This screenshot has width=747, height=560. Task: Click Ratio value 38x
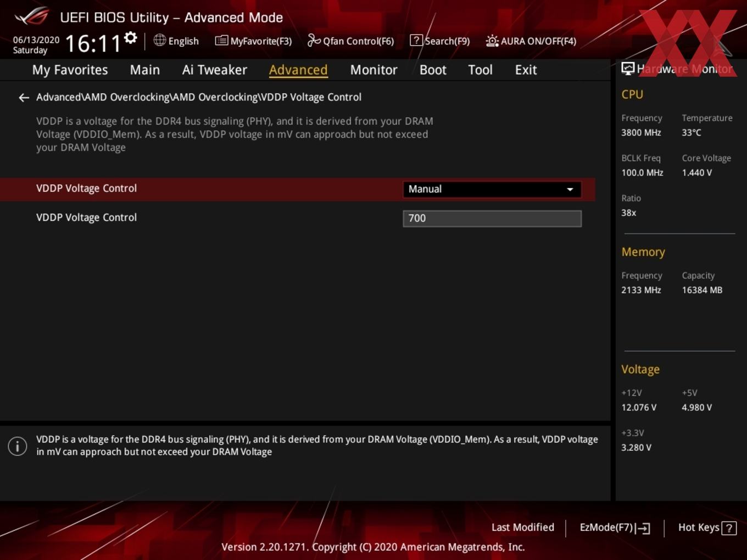pyautogui.click(x=628, y=212)
